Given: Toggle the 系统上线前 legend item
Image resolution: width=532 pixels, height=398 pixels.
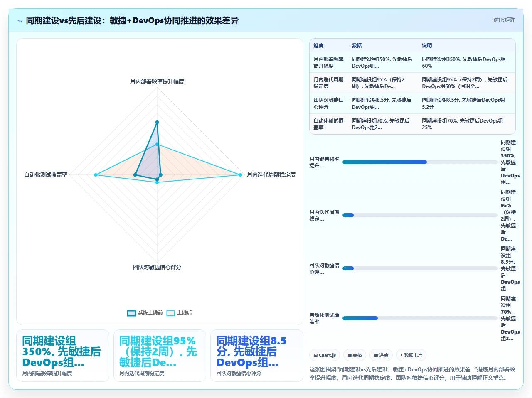Looking at the screenshot, I should [x=145, y=313].
